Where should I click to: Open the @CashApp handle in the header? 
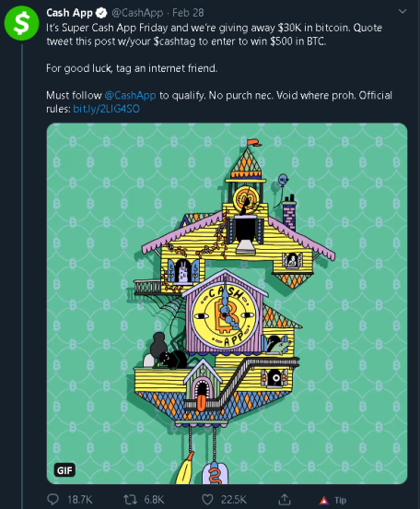click(x=137, y=13)
